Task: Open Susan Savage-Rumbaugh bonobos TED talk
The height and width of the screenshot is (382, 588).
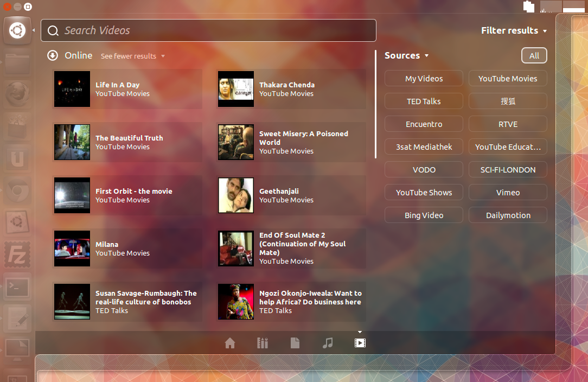Action: (127, 302)
